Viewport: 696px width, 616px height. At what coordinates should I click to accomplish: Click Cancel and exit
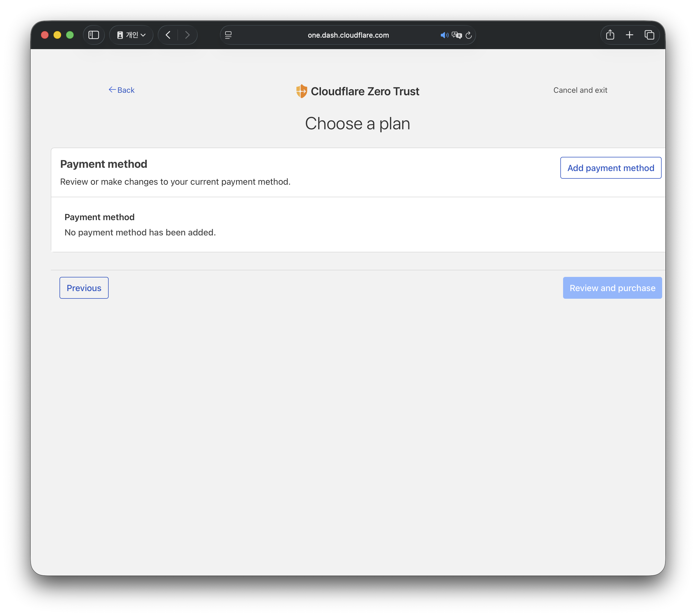(580, 90)
